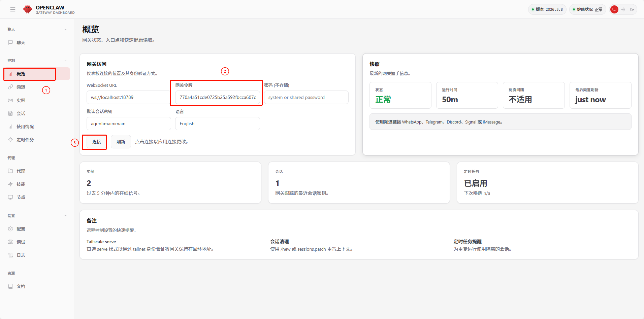Open the 配置 settings page
The image size is (644, 319).
[x=21, y=229]
